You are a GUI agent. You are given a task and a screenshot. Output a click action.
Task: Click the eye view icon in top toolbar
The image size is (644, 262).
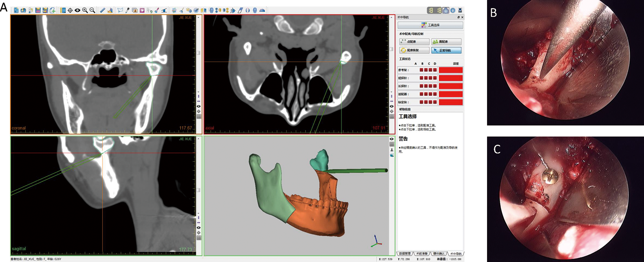point(77,10)
